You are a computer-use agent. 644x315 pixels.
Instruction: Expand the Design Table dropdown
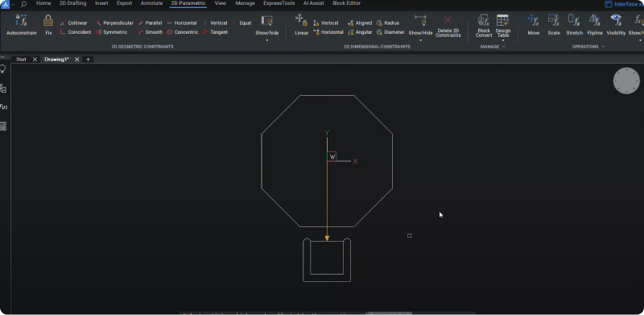502,40
